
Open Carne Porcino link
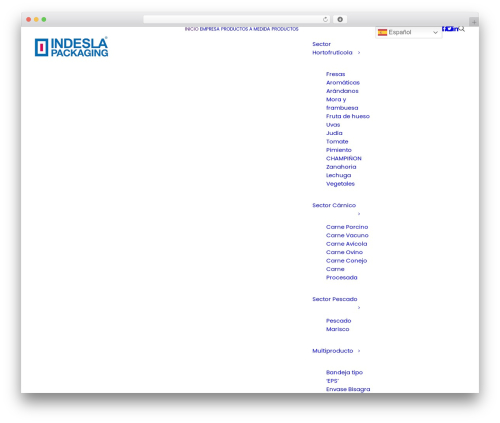pos(347,227)
